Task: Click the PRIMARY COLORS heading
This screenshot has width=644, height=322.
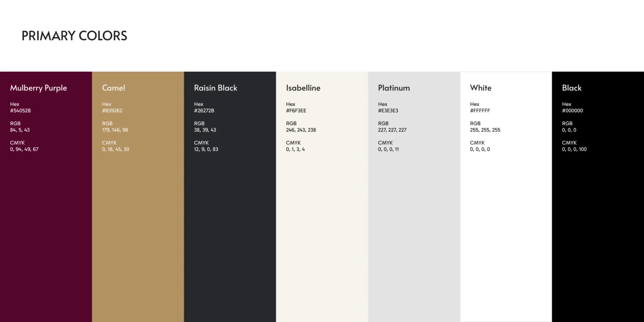Action: pos(74,36)
